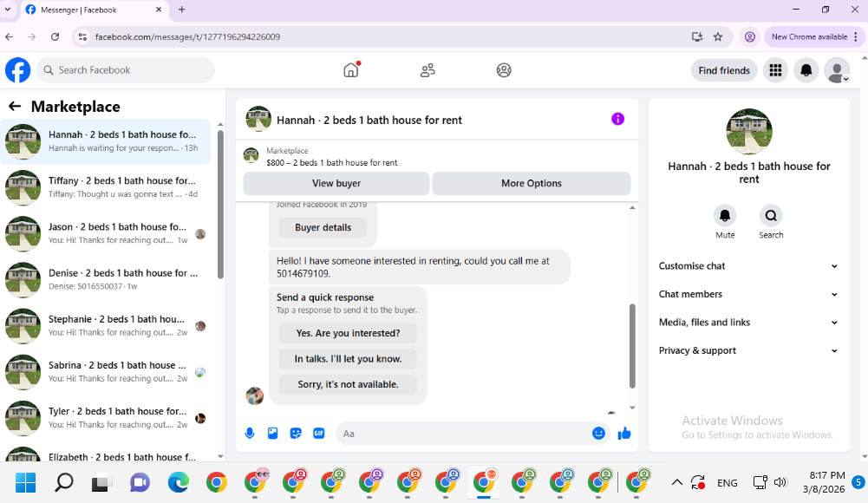Open Buyer details
The width and height of the screenshot is (868, 503).
[323, 227]
